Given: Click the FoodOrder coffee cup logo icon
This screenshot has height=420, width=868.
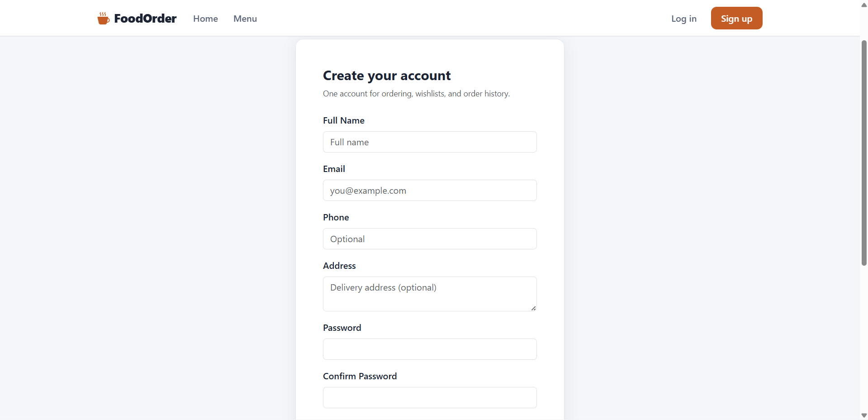Looking at the screenshot, I should (103, 19).
